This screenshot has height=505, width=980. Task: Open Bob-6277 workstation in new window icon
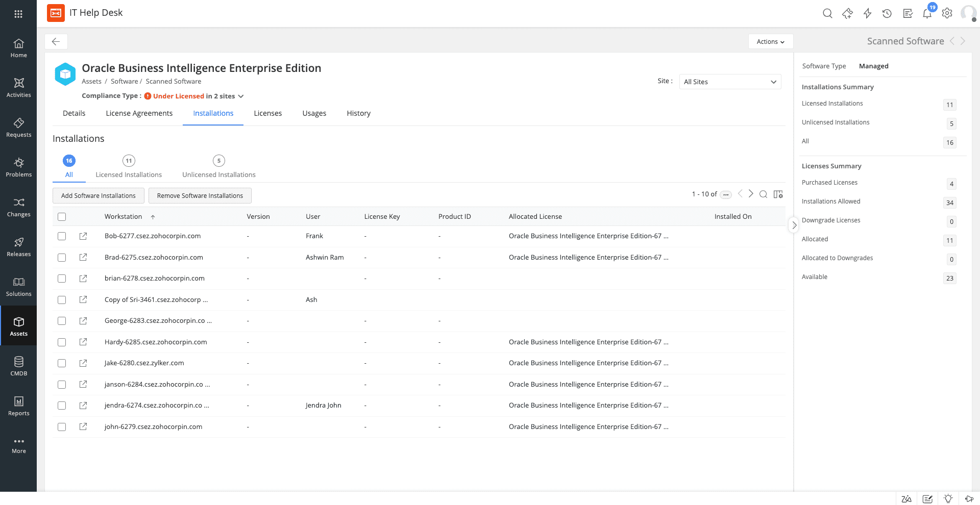pyautogui.click(x=83, y=236)
